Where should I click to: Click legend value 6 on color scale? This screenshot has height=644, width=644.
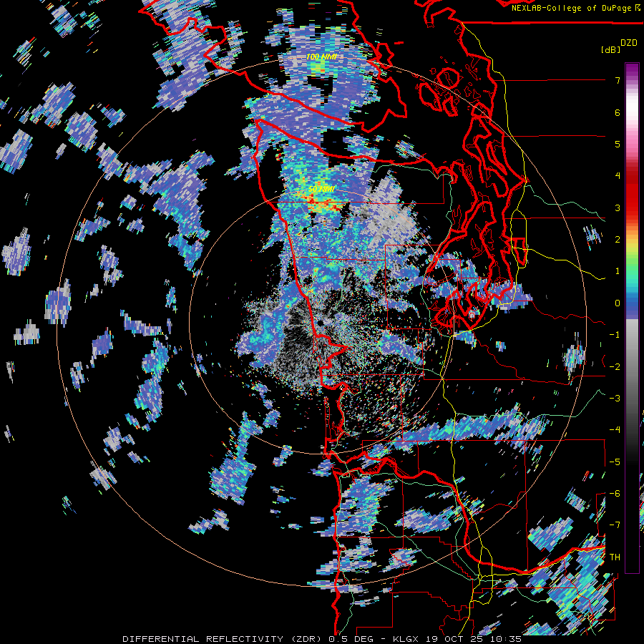618,112
